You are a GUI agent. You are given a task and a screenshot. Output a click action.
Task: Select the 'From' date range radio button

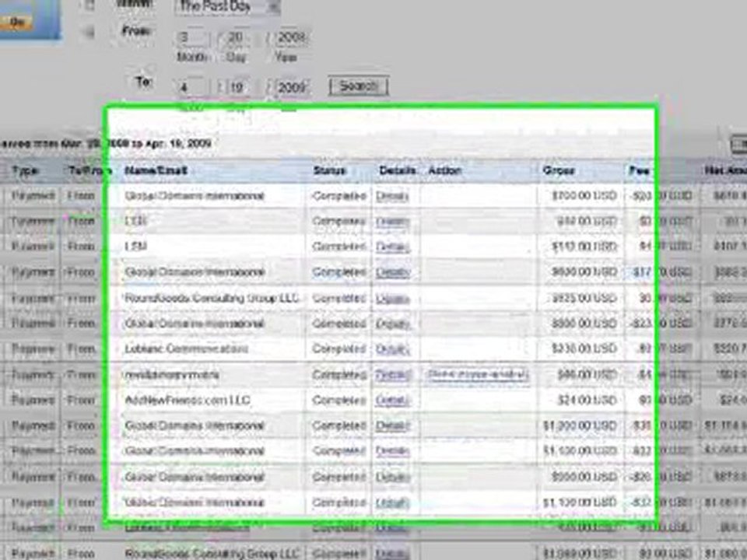coord(88,32)
